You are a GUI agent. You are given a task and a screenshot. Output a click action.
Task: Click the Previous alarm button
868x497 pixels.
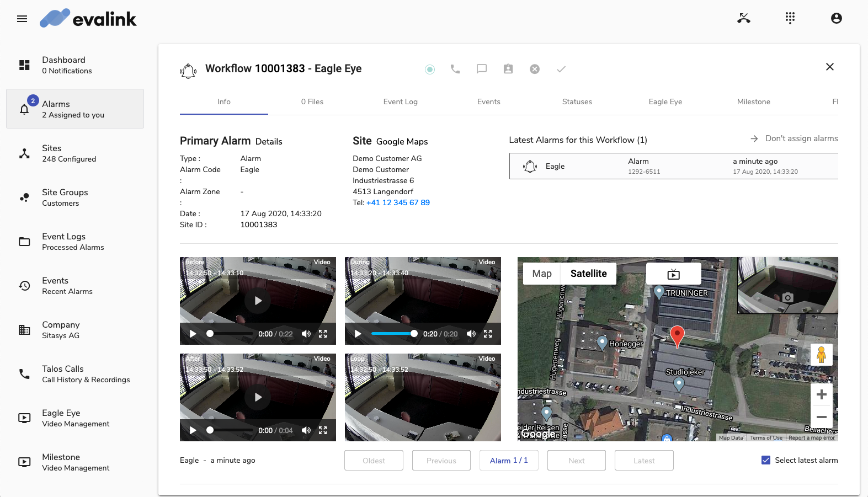(x=441, y=461)
